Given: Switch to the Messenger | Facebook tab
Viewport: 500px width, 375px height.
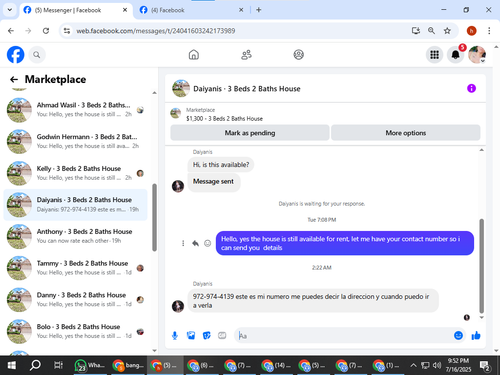Looking at the screenshot, I should coord(76,10).
